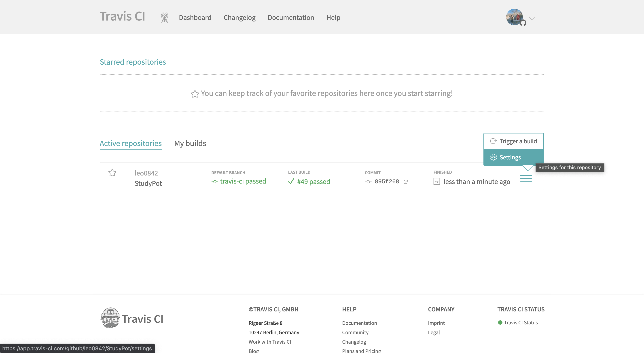The image size is (644, 353).
Task: Click 'less than a minute ago' text
Action: [477, 182]
